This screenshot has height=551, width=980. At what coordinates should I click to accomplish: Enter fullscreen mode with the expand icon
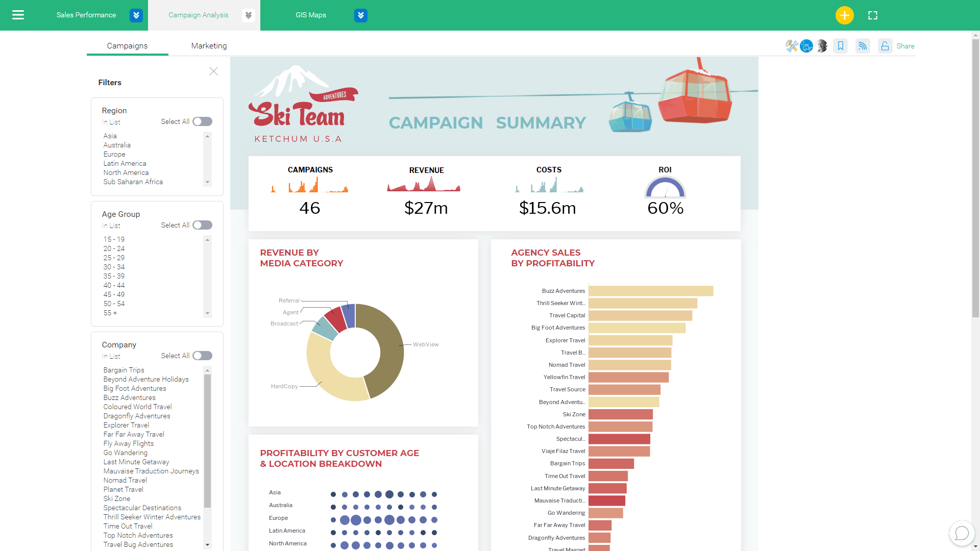[873, 15]
